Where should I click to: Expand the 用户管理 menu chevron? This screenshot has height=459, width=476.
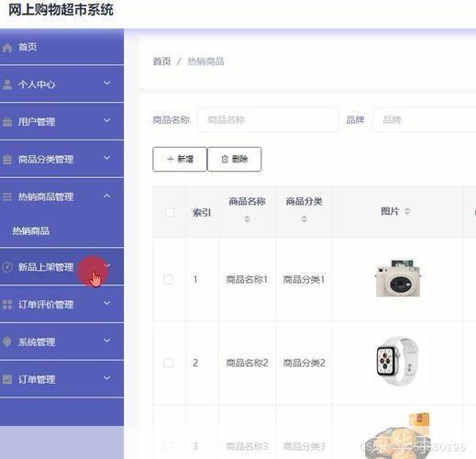pyautogui.click(x=106, y=120)
